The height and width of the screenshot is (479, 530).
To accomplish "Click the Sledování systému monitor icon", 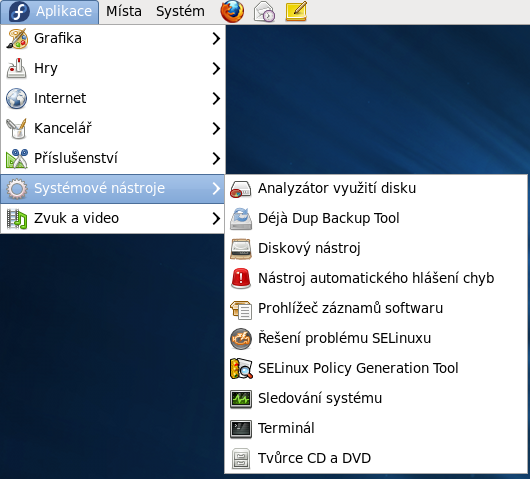I will point(241,399).
